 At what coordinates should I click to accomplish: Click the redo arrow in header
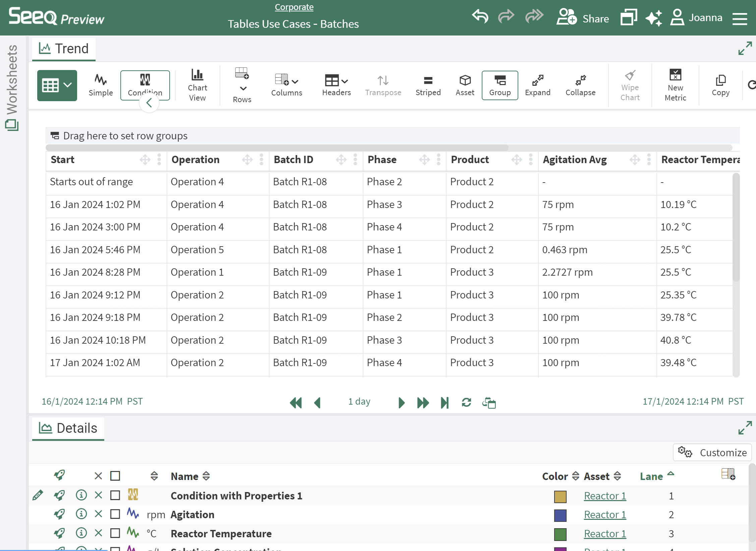click(506, 16)
